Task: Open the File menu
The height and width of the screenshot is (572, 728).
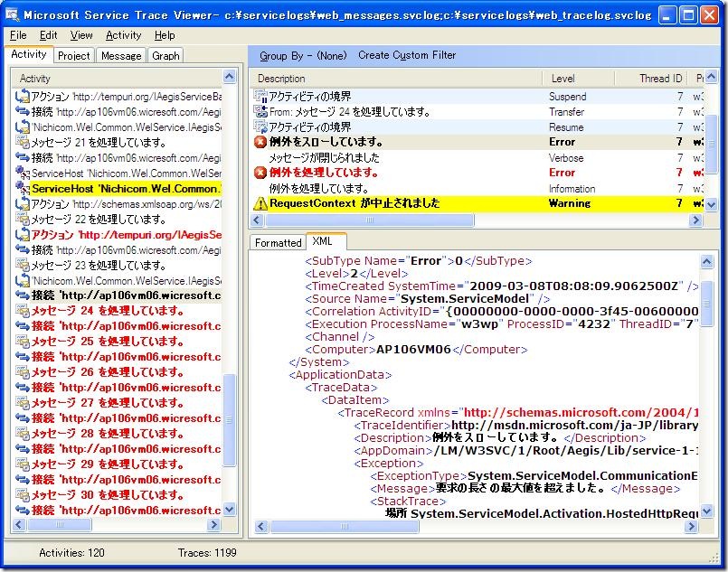Action: (x=18, y=35)
